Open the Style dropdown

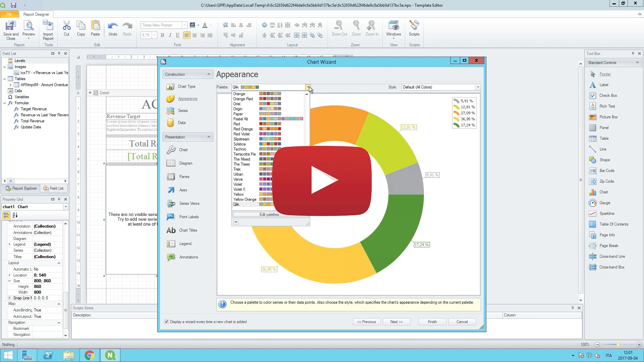[478, 87]
